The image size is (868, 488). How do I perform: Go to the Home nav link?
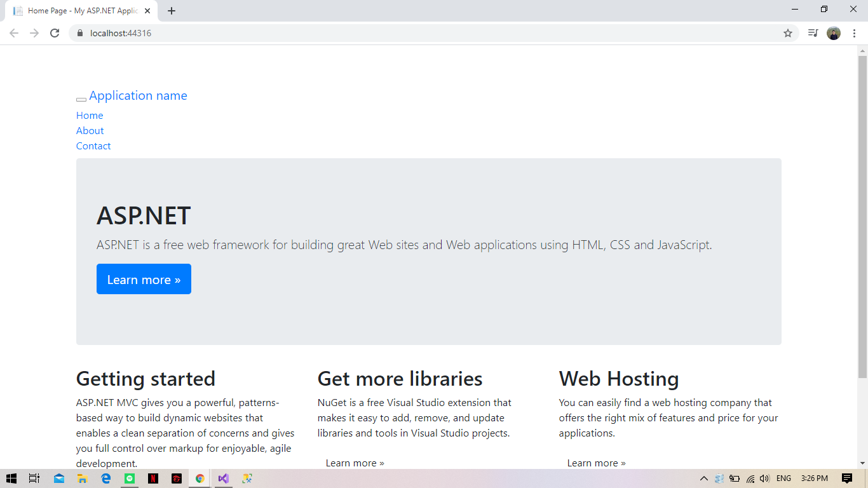pyautogui.click(x=90, y=116)
